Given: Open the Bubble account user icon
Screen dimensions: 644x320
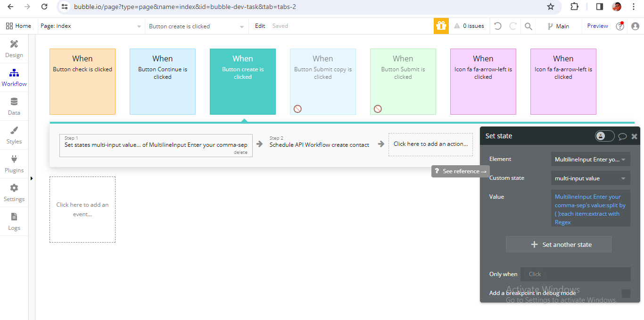Looking at the screenshot, I should (635, 26).
